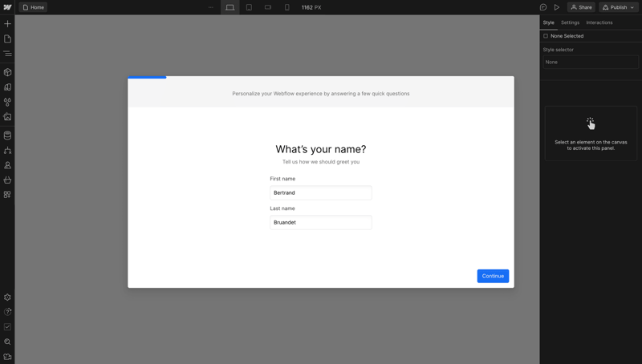Open the Pages panel icon
This screenshot has height=364, width=642.
tap(7, 38)
